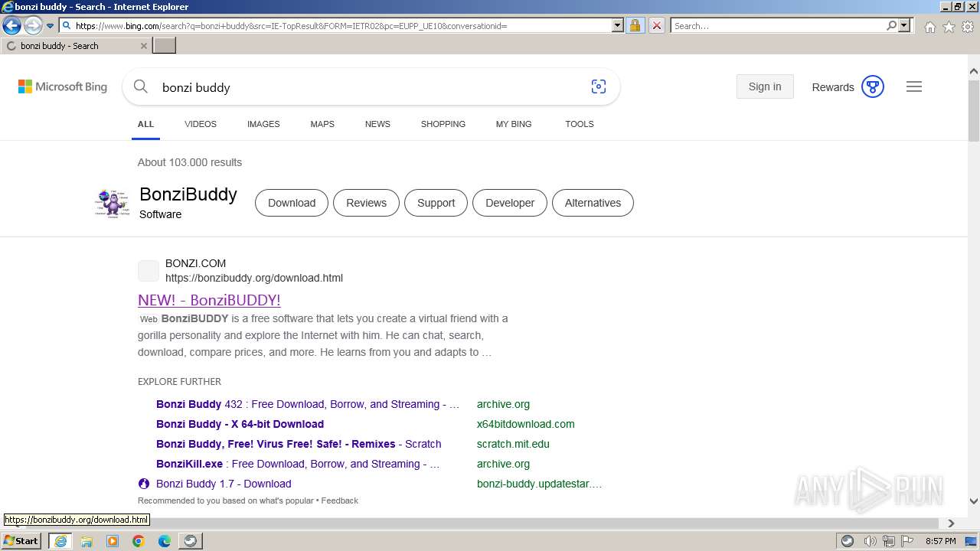The width and height of the screenshot is (980, 551).
Task: Open the IE Tools gear menu
Action: click(968, 27)
